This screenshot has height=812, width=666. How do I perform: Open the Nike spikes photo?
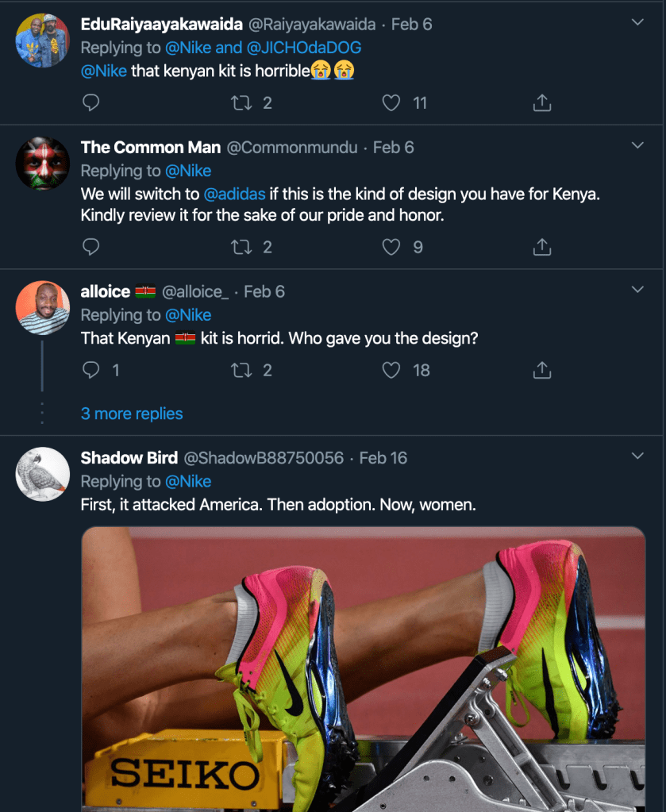point(363,668)
